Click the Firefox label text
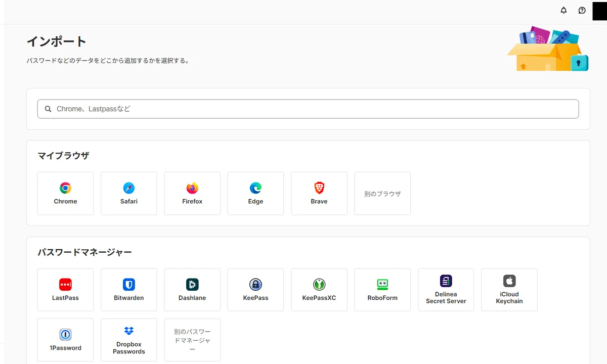Screen dimensions: 607x364 click(x=192, y=201)
